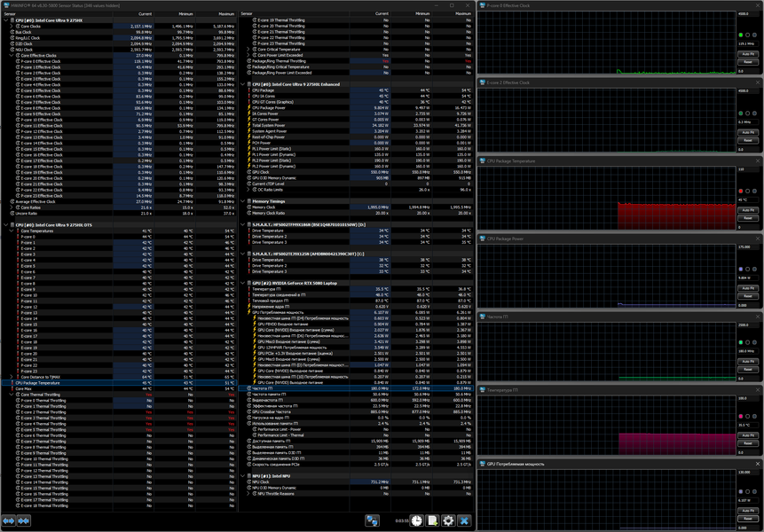Click Auto Fit in CPU Package Power graph
Viewport: 764px width, 532px height.
(x=748, y=288)
